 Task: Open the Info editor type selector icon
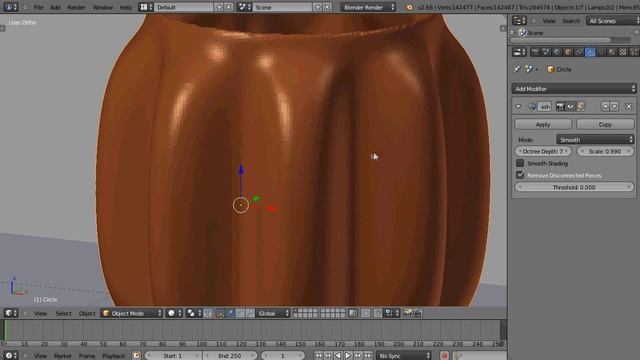pyautogui.click(x=10, y=7)
